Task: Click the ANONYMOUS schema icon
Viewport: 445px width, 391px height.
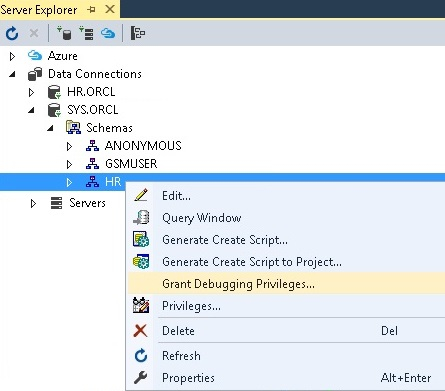Action: (x=92, y=146)
